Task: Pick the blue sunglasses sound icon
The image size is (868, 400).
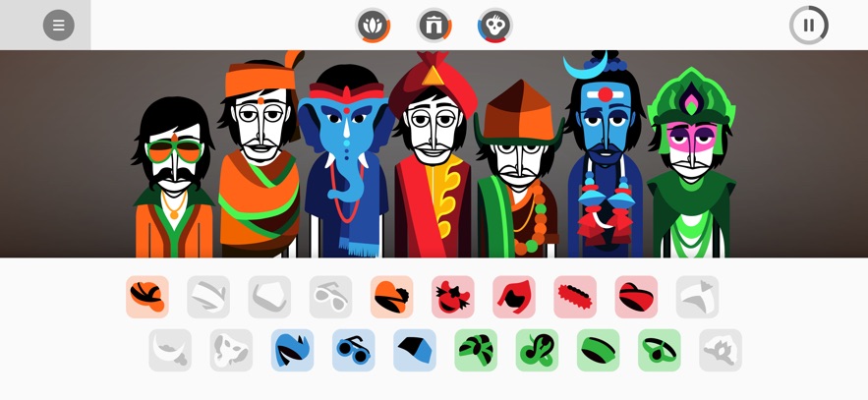Action: [x=354, y=350]
